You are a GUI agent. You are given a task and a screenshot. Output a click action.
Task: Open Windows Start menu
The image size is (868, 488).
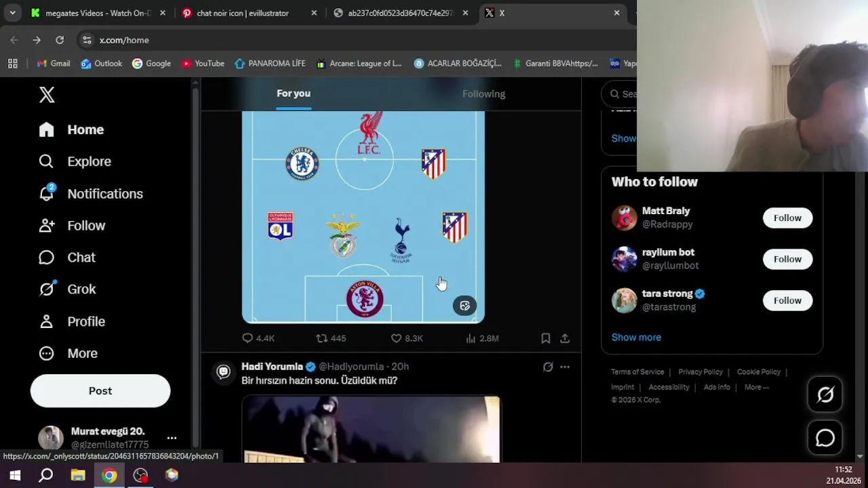tap(15, 475)
